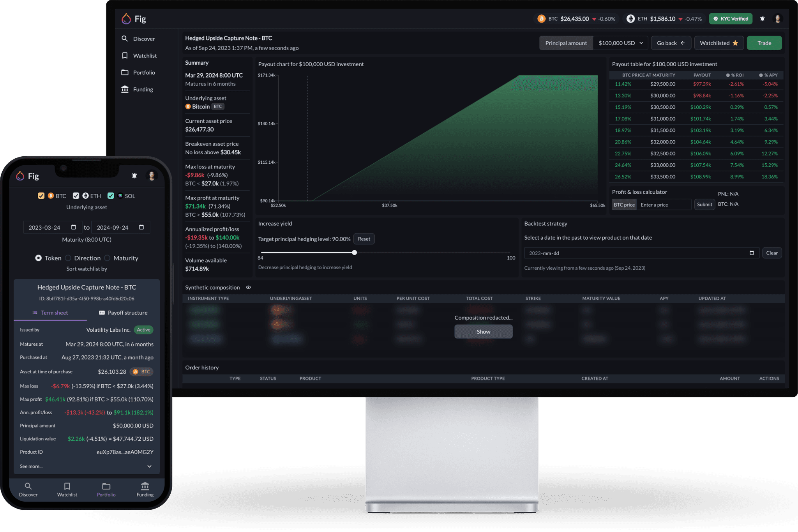Image resolution: width=798 pixels, height=532 pixels.
Task: Click the CREATED AT order history column header
Action: [595, 378]
